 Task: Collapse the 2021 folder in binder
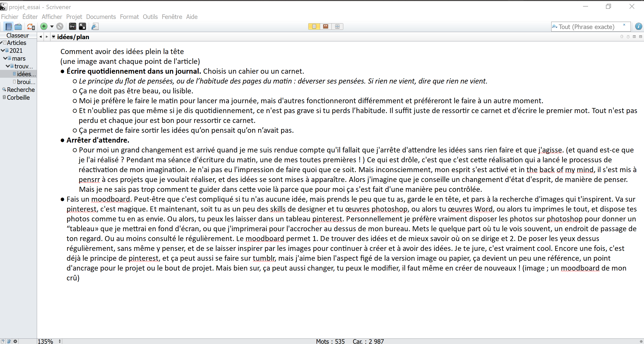[x=3, y=50]
